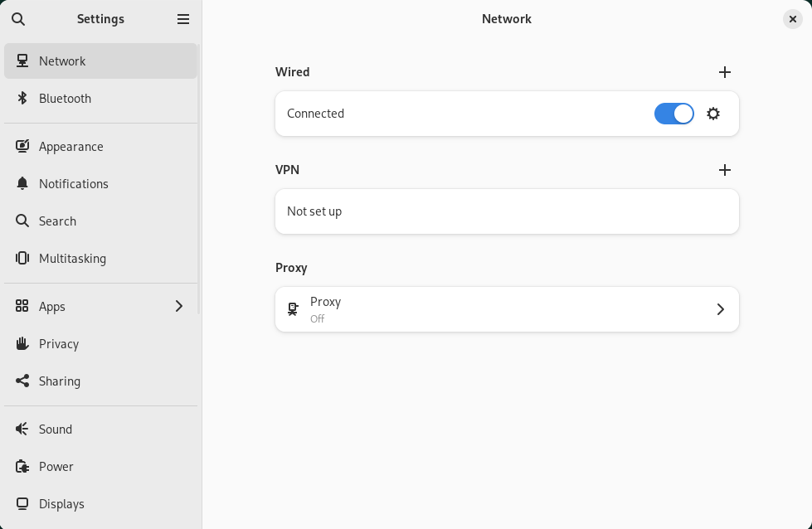Open the Sound settings panel
812x529 pixels.
pos(56,430)
